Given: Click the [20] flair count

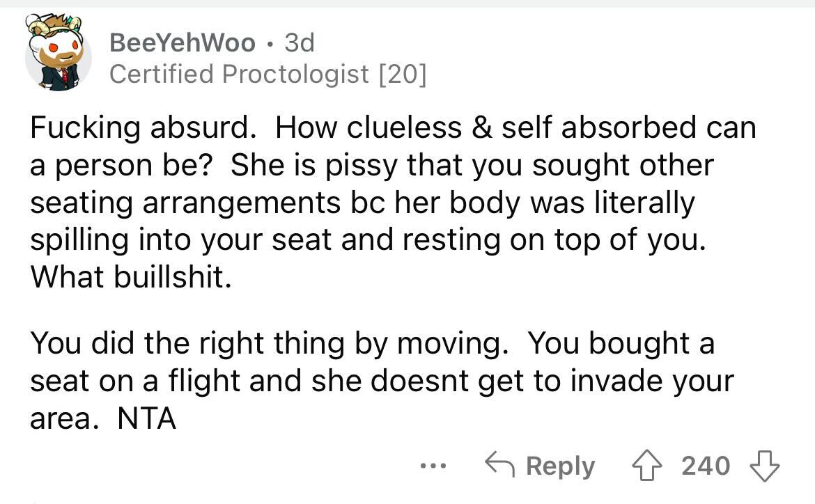Looking at the screenshot, I should [x=403, y=74].
